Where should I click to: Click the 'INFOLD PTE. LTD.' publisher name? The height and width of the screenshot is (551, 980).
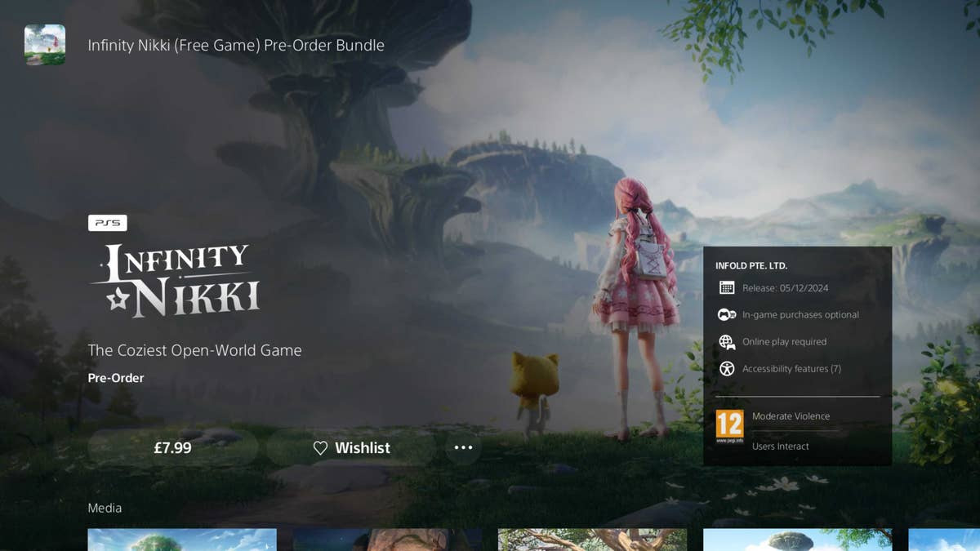click(751, 266)
